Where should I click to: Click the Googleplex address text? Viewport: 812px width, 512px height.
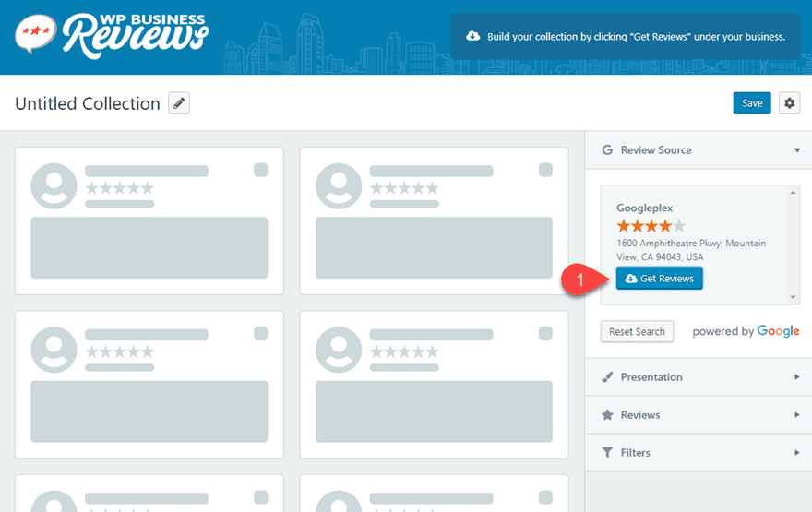click(x=691, y=249)
